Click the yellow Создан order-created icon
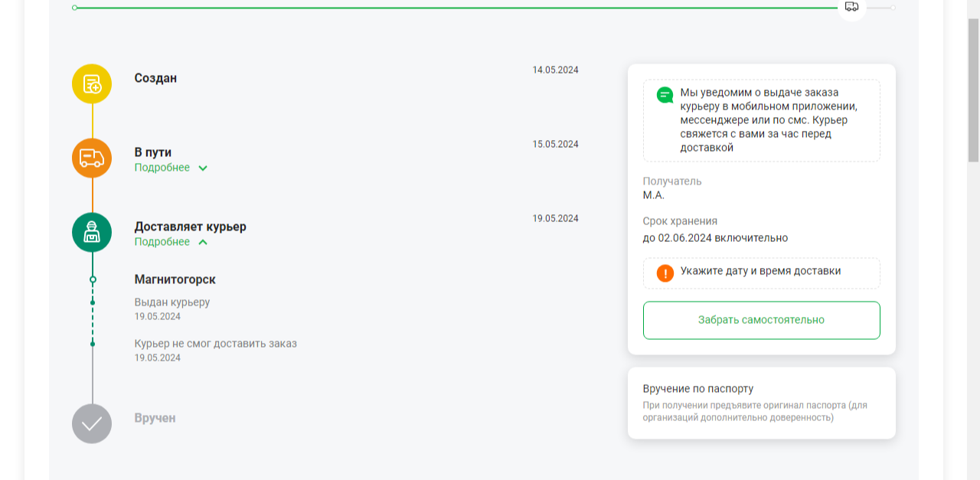The height and width of the screenshot is (480, 980). tap(92, 84)
